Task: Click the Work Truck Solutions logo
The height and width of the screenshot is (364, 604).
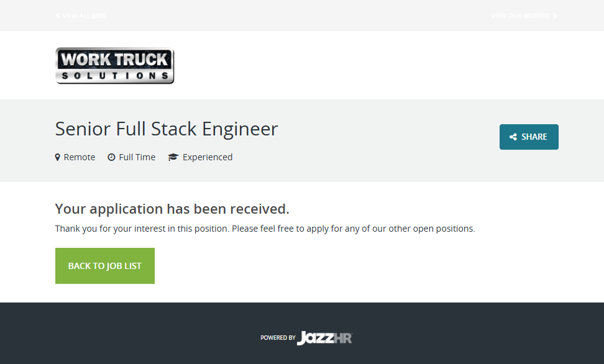Action: 114,66
